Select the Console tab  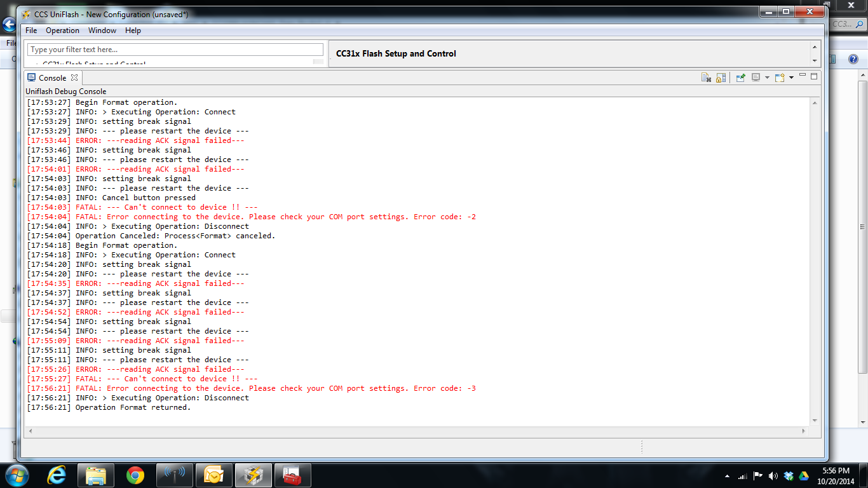pyautogui.click(x=52, y=78)
